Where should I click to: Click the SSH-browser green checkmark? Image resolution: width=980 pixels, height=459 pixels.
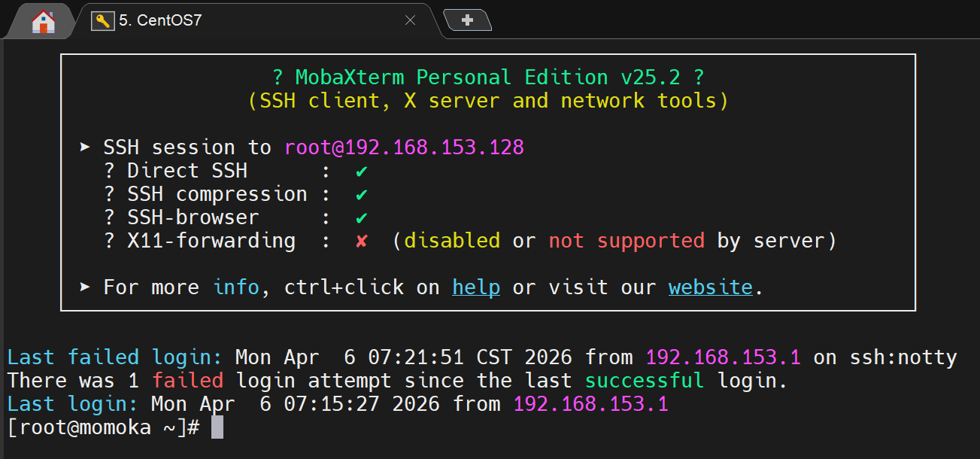coord(362,217)
